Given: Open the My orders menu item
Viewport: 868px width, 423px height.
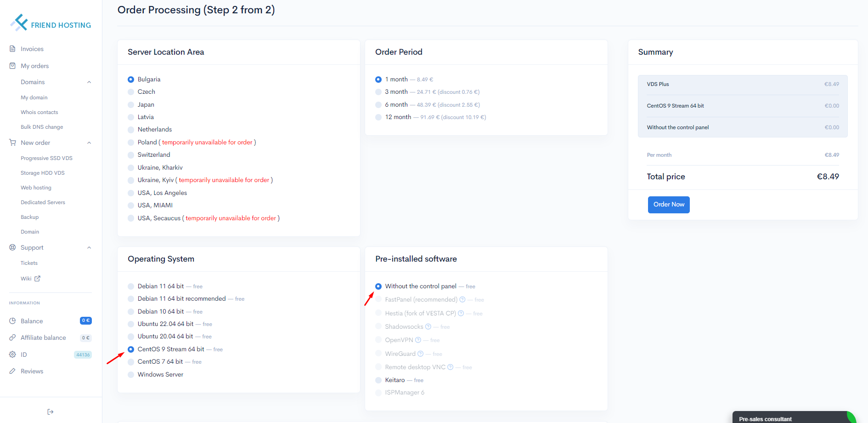Looking at the screenshot, I should [34, 66].
